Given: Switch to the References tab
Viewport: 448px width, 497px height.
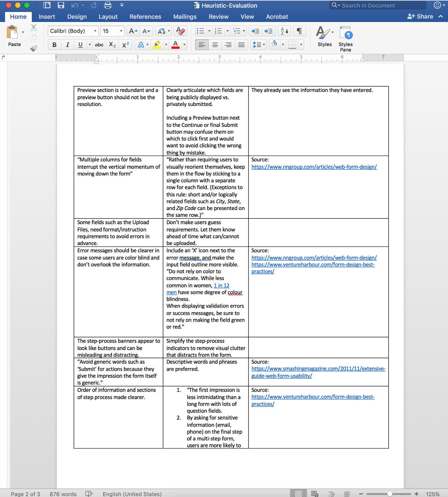Looking at the screenshot, I should click(x=145, y=17).
